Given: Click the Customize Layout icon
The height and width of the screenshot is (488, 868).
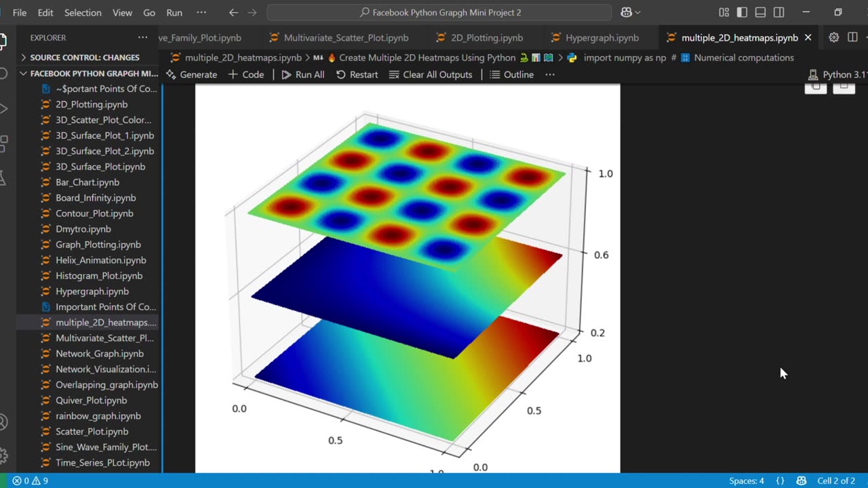Looking at the screenshot, I should [x=724, y=12].
